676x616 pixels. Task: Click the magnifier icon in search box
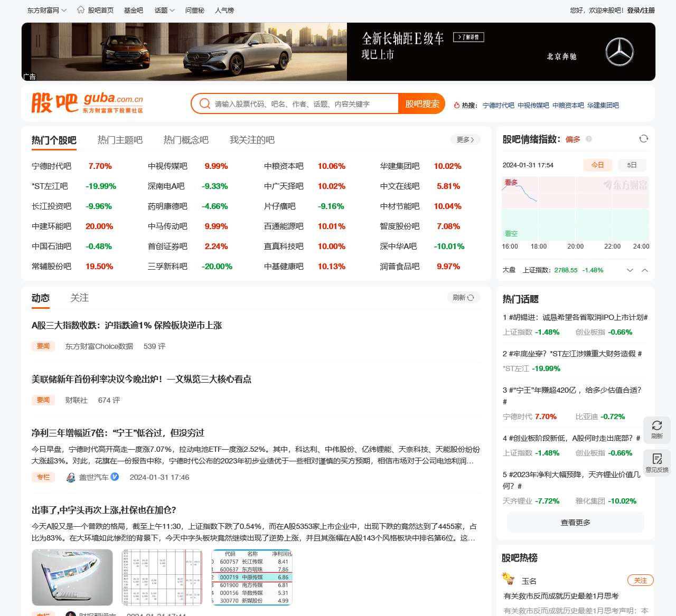click(x=205, y=103)
